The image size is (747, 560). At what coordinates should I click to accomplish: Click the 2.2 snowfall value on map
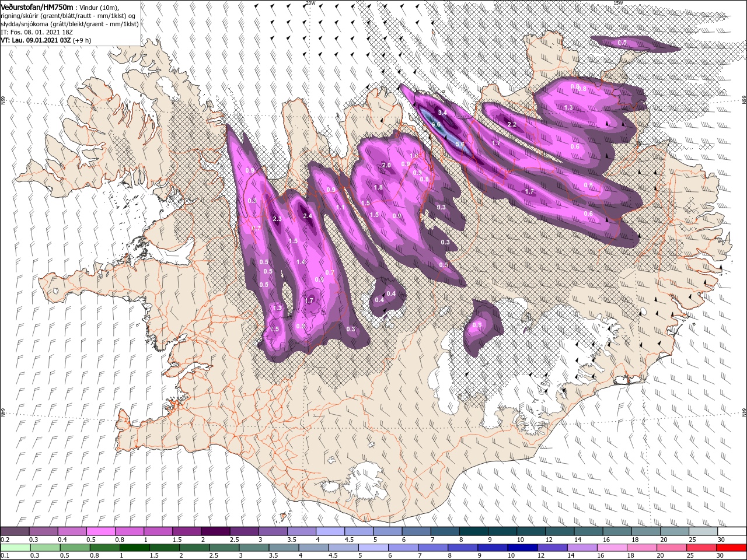[x=512, y=125]
